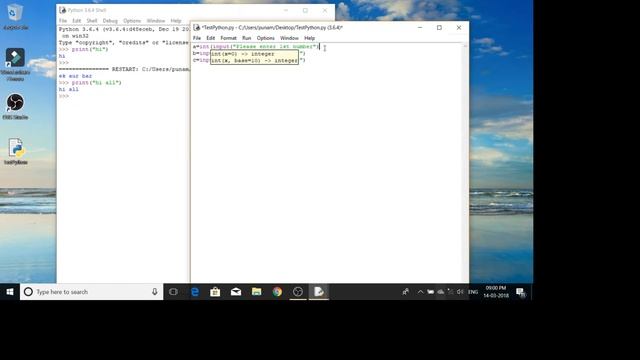Open Microsoft Store from taskbar
Viewport: 640px width, 360px height.
[x=215, y=292]
